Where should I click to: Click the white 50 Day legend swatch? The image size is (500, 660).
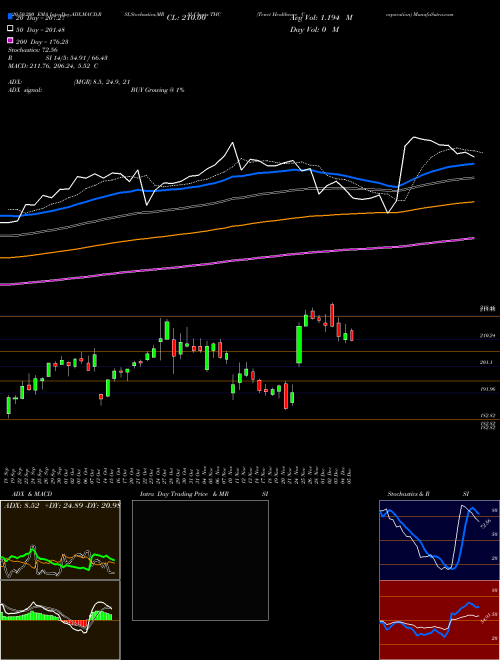point(10,29)
